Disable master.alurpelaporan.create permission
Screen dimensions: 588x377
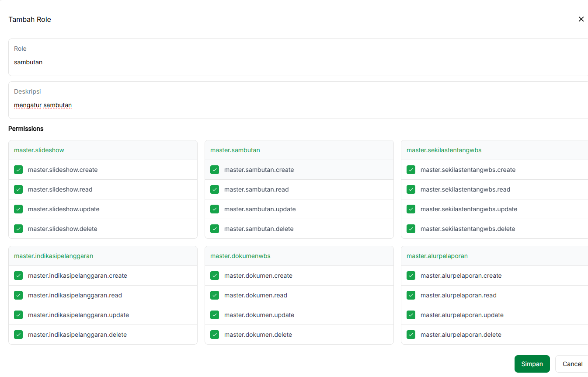(x=411, y=276)
